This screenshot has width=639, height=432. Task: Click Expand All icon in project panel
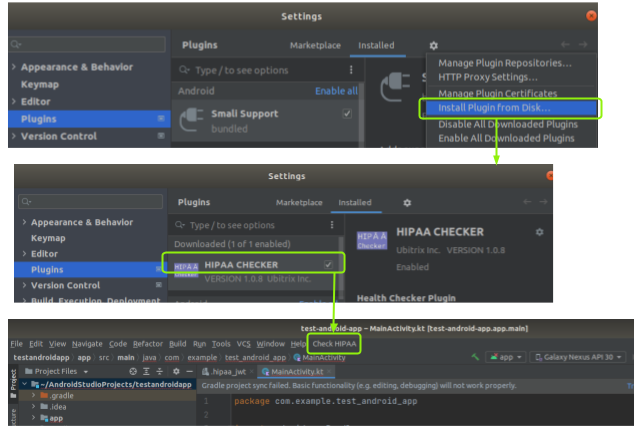coord(146,371)
